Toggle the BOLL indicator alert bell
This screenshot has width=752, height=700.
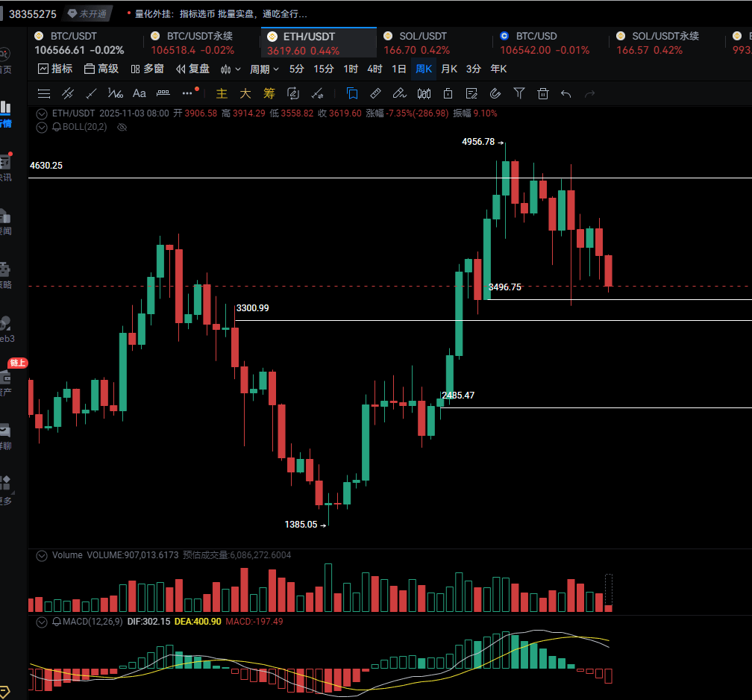[x=57, y=127]
